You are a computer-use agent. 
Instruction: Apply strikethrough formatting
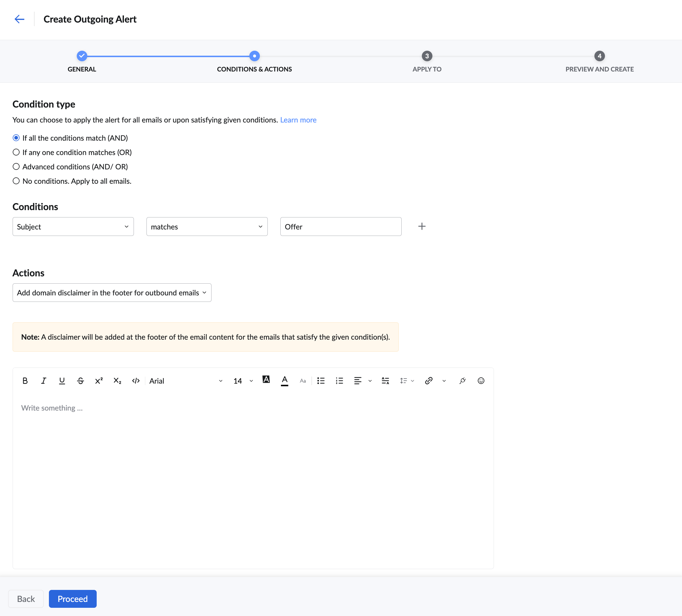pyautogui.click(x=80, y=381)
